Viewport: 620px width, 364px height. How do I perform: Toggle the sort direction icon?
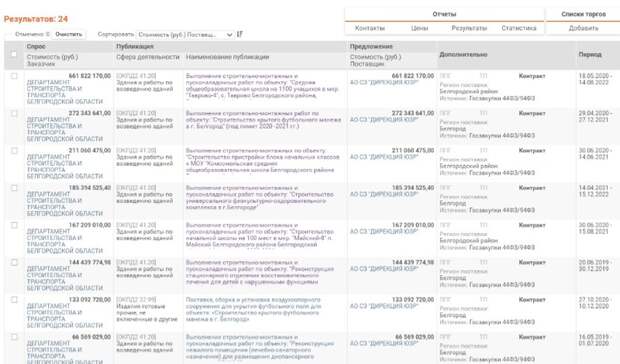pyautogui.click(x=240, y=34)
